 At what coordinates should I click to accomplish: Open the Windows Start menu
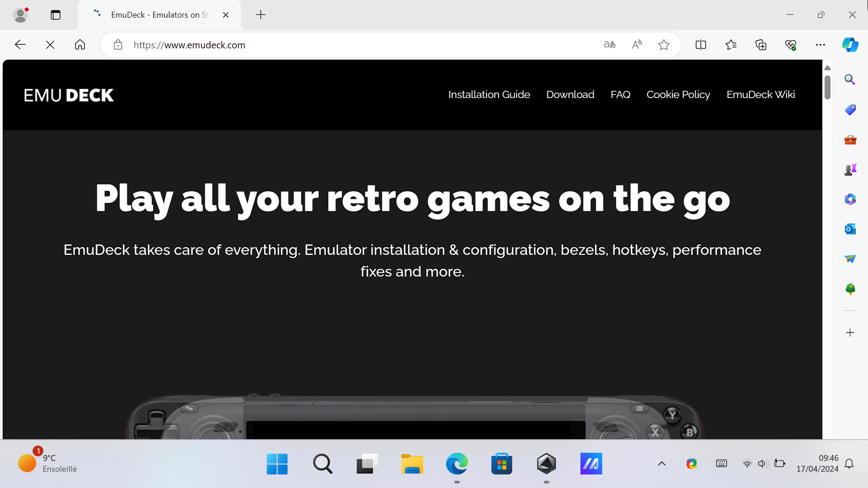[x=277, y=464]
